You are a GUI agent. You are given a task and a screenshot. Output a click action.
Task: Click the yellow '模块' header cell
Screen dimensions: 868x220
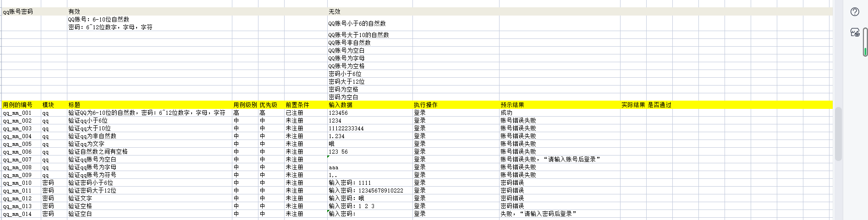click(x=54, y=105)
